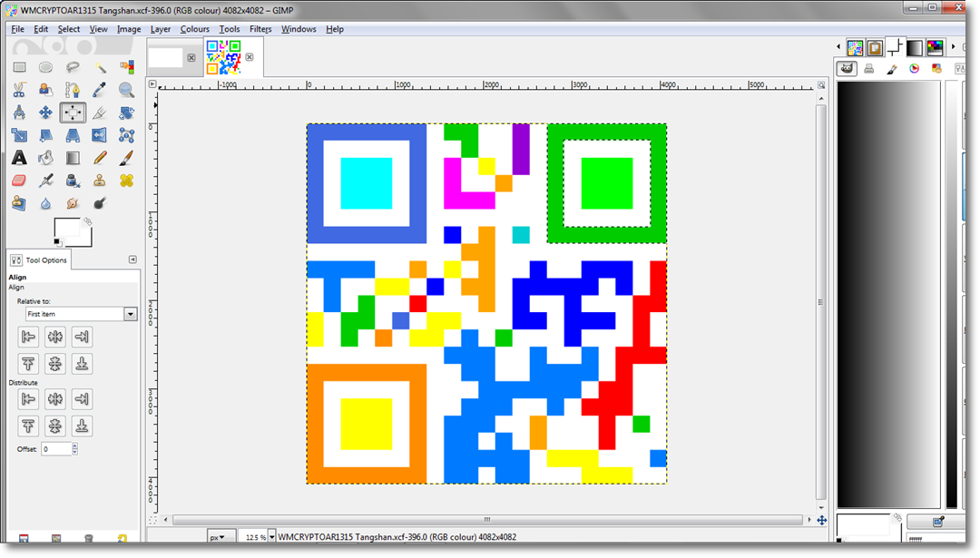
Task: Open the Windows menu
Action: pos(299,29)
